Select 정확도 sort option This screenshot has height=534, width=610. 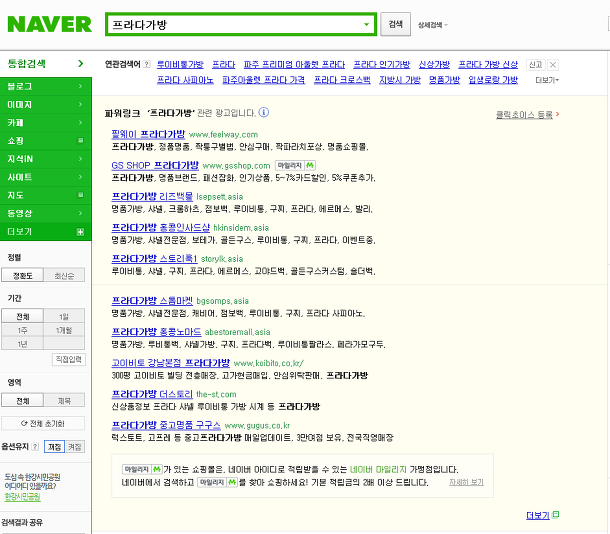click(23, 275)
